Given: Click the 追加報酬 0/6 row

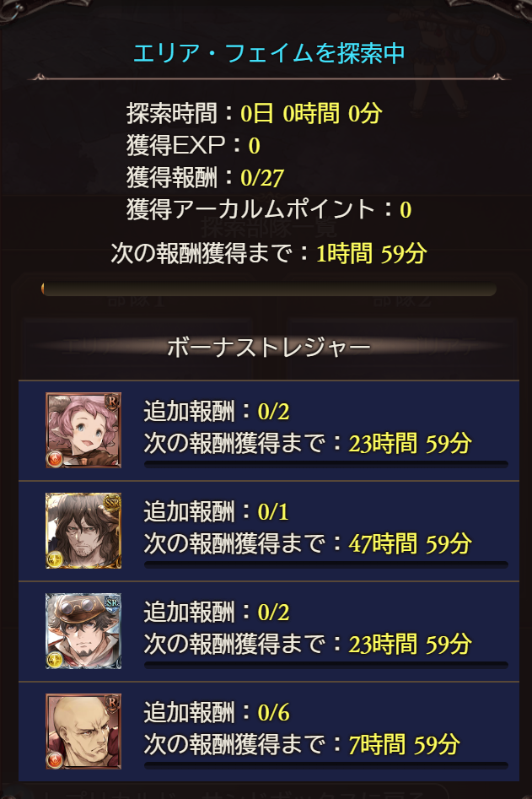Looking at the screenshot, I should [269, 732].
